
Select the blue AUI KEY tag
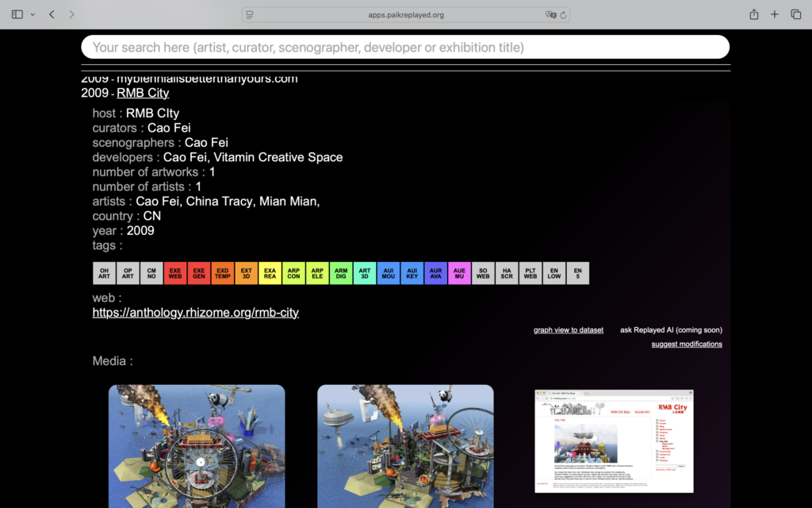412,273
